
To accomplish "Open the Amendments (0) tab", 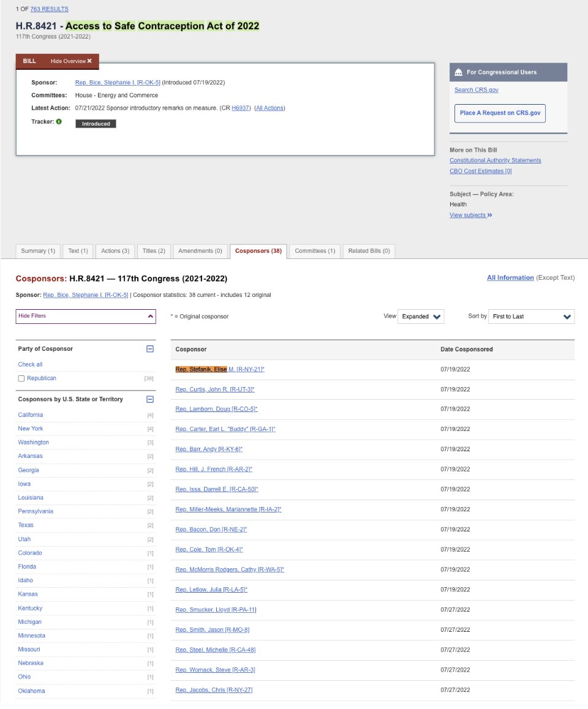I will click(200, 251).
